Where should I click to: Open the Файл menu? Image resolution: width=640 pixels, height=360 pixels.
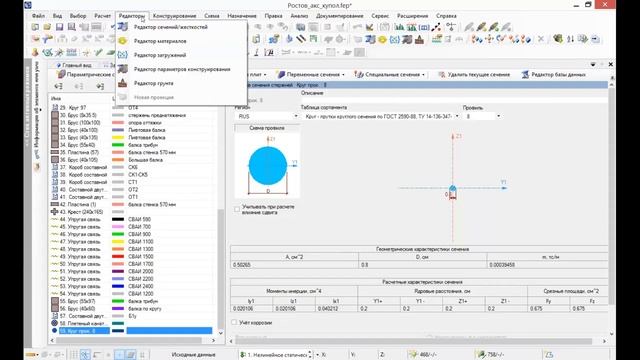tap(38, 16)
